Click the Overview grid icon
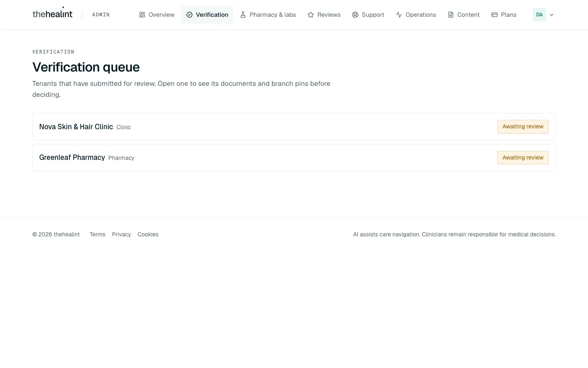The height and width of the screenshot is (368, 588). coord(142,15)
